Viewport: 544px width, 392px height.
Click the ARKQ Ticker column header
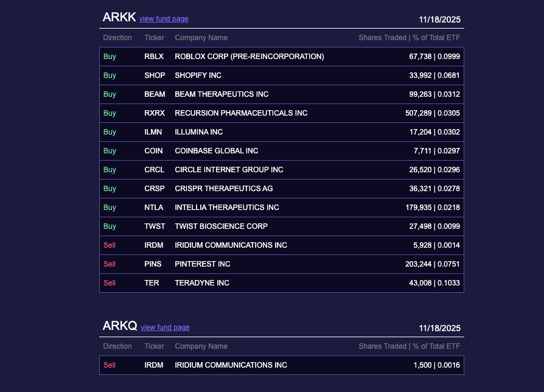154,346
